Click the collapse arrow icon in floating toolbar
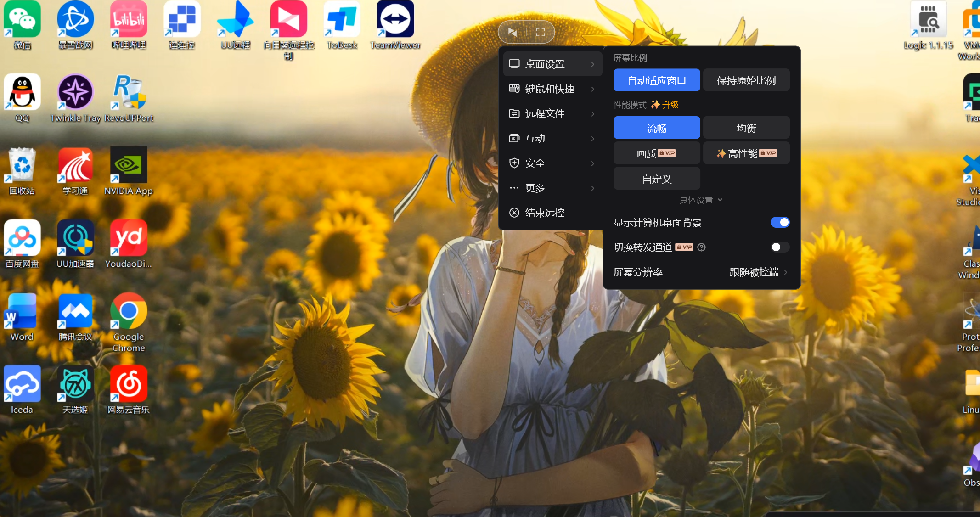The image size is (980, 517). point(513,32)
